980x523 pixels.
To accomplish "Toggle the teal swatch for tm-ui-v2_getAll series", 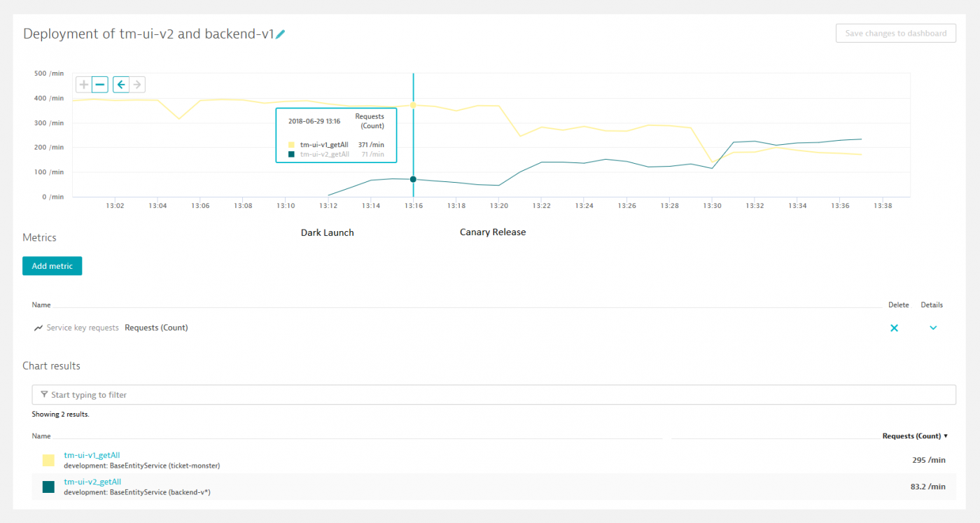I will pos(48,487).
